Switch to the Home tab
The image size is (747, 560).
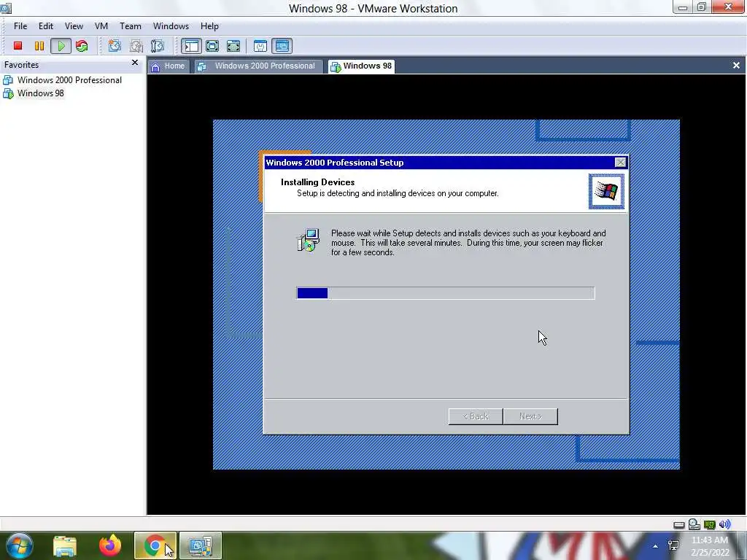coord(168,66)
